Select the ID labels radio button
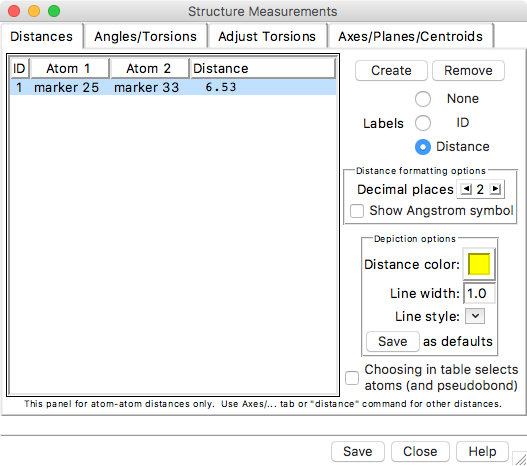 (x=423, y=123)
